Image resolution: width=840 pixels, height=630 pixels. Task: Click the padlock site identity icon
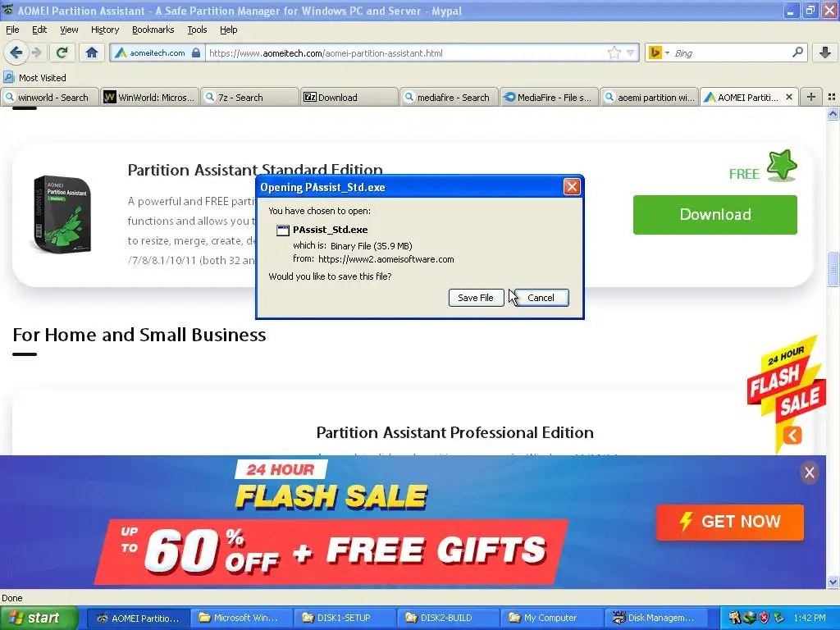click(196, 52)
